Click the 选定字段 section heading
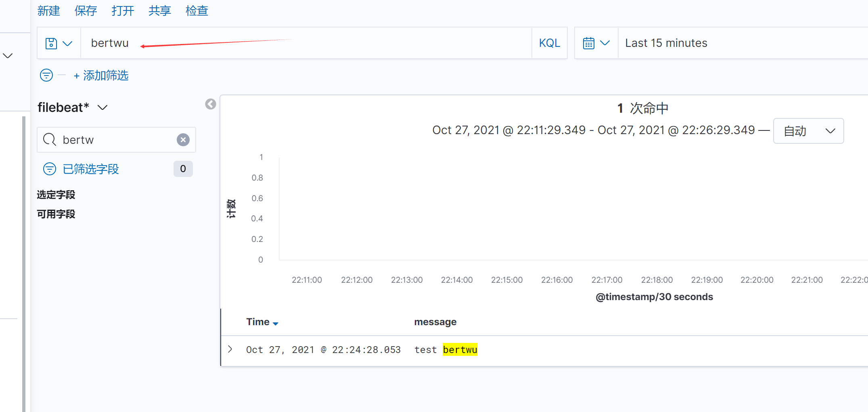 coord(56,195)
